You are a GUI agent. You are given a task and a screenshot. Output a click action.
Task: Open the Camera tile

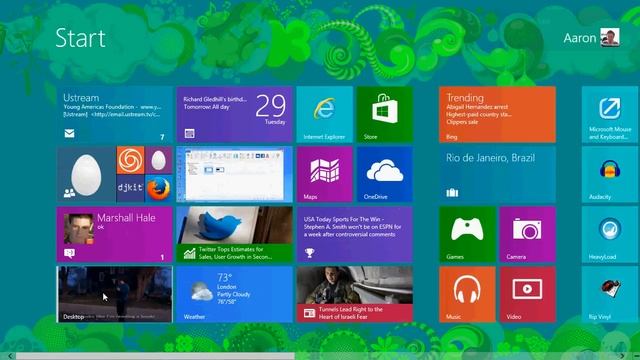pyautogui.click(x=527, y=234)
